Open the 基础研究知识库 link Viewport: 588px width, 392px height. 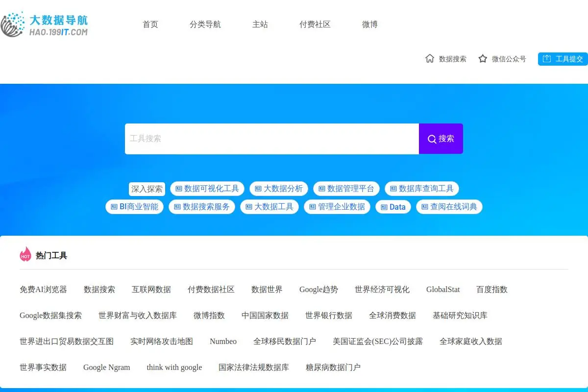[x=460, y=316]
